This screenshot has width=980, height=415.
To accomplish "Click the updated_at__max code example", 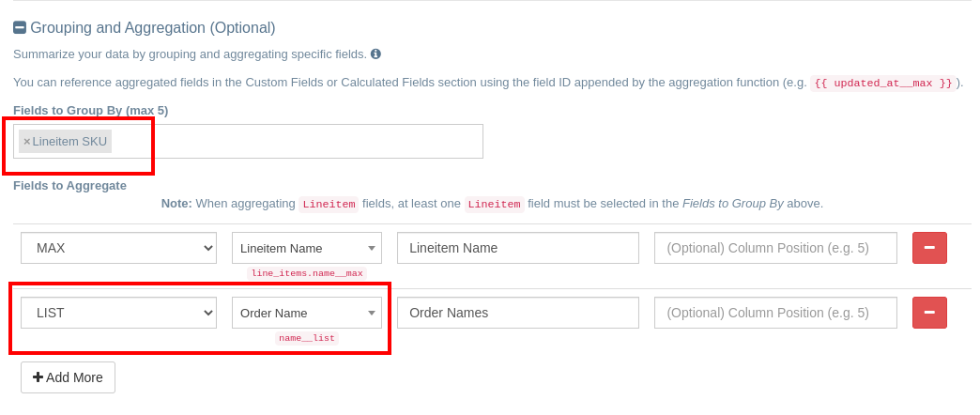I will click(x=882, y=83).
